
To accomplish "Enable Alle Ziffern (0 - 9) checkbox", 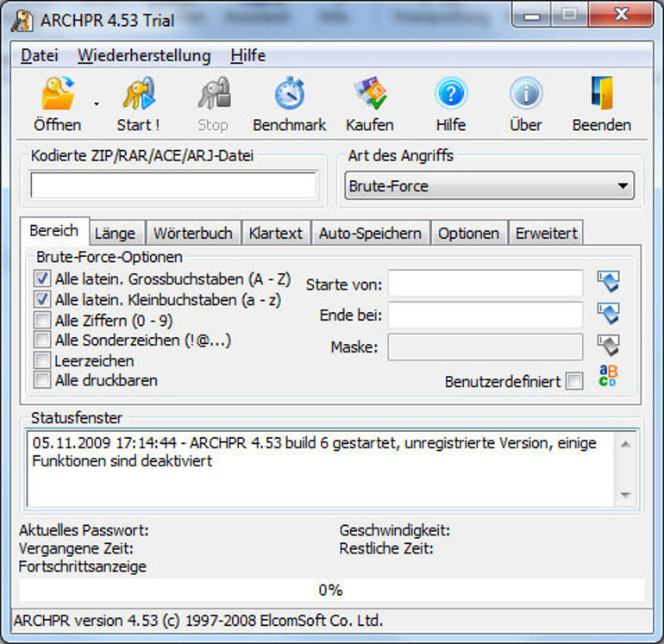I will click(x=42, y=320).
